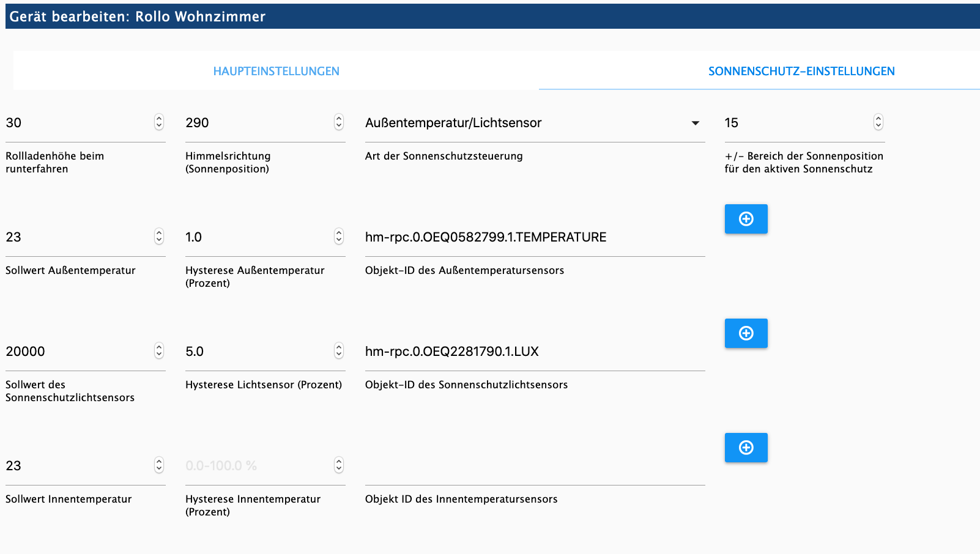The image size is (980, 554).
Task: Click stepper for Sollwert Außentemperatur
Action: coord(159,237)
